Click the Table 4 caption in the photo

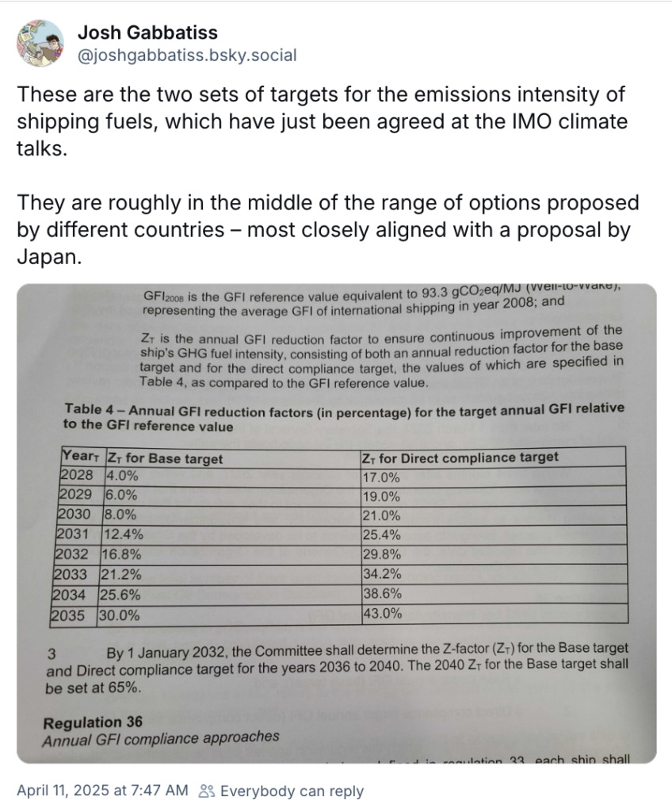point(344,417)
